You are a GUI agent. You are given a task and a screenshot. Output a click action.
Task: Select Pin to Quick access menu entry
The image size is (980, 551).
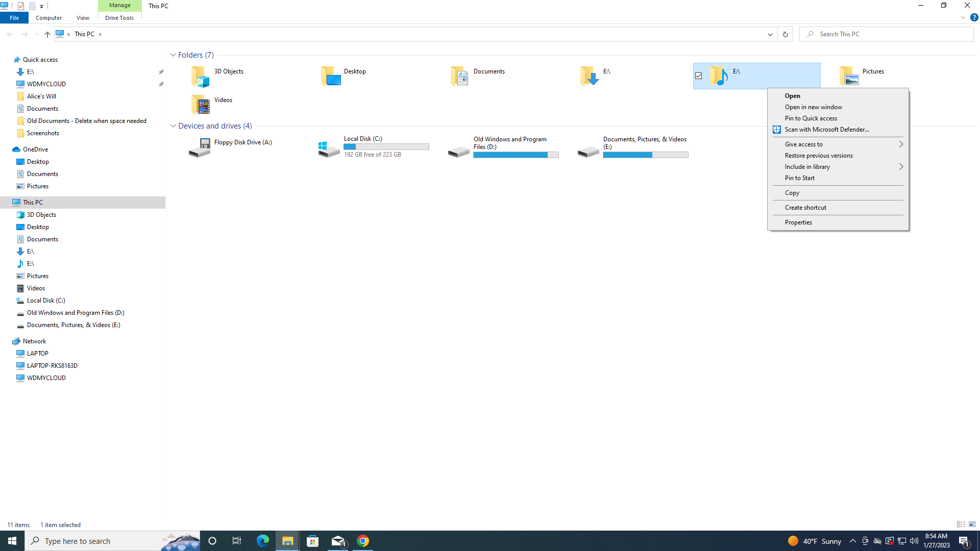pyautogui.click(x=811, y=118)
